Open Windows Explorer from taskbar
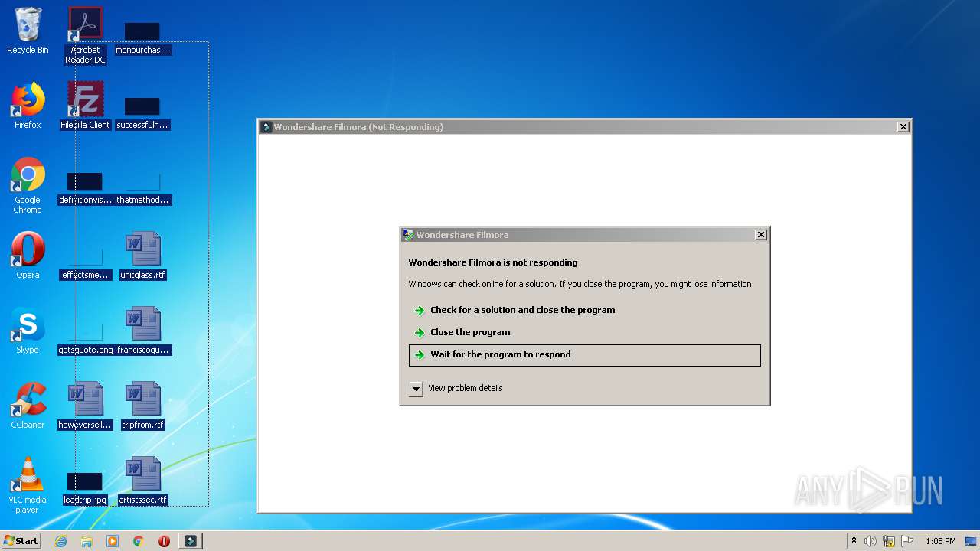The width and height of the screenshot is (980, 551). coord(87,541)
